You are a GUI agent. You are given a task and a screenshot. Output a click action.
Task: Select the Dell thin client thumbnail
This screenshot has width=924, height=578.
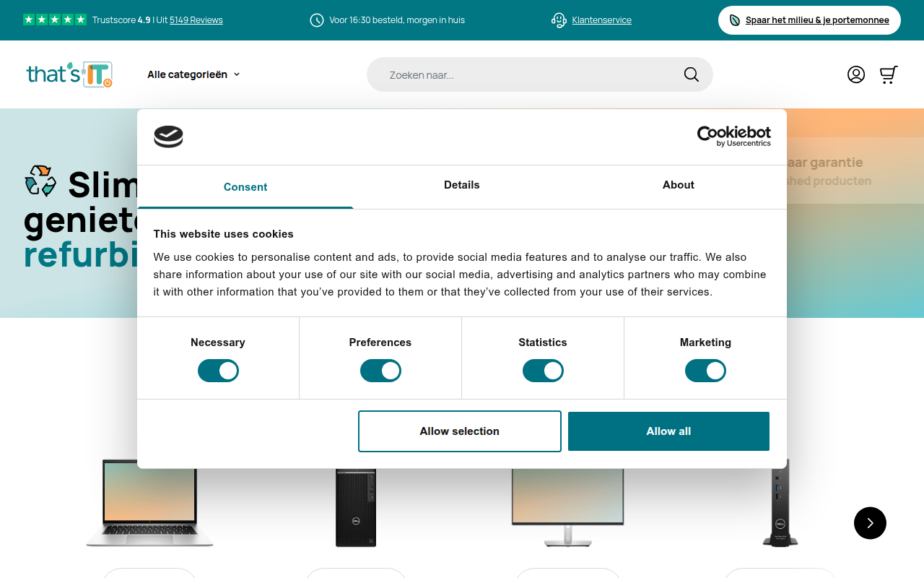point(780,503)
